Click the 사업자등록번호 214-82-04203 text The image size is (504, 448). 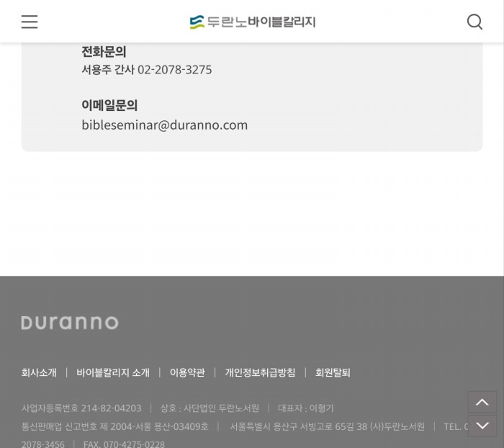(x=81, y=408)
